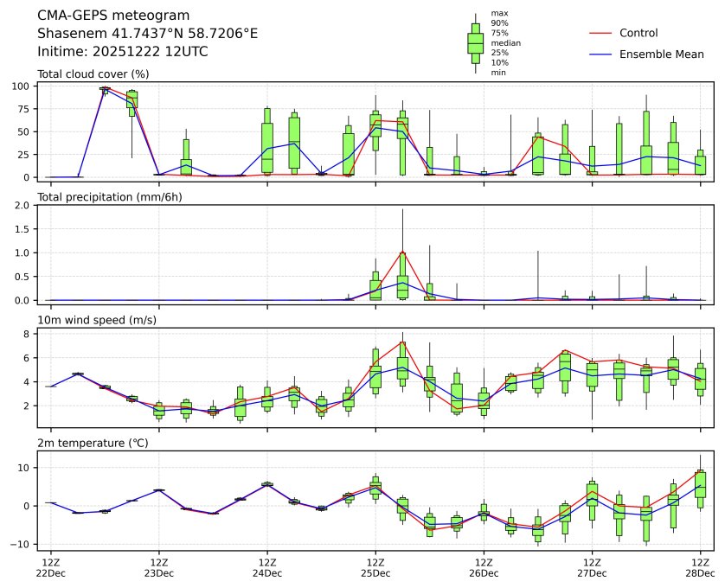Click the max label in box legend
The height and width of the screenshot is (588, 725).
click(x=498, y=13)
